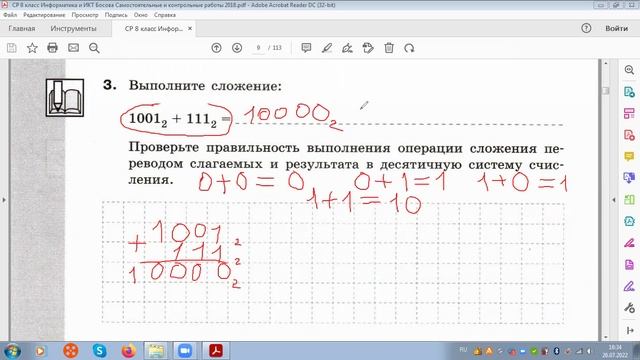
Task: Go to the next page arrow
Action: [237, 48]
